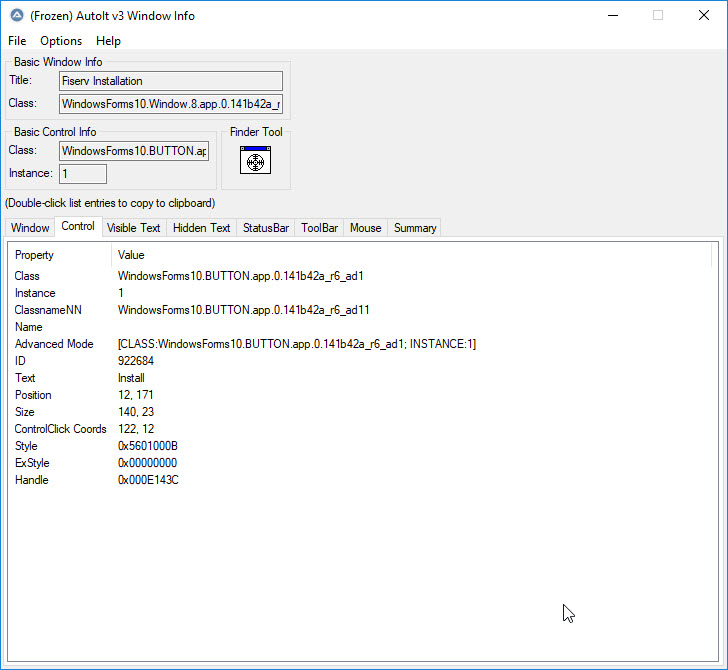Select the Advanced Mode row value
Viewport: 728px width, 670px height.
click(x=296, y=344)
